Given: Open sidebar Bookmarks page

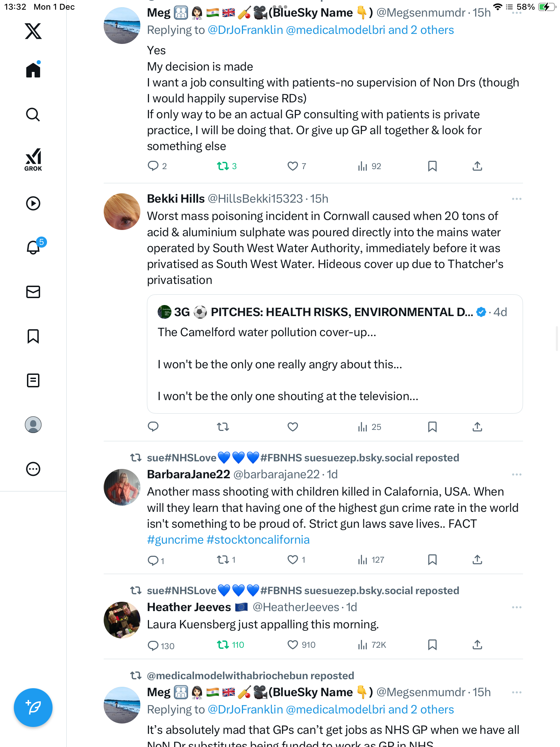Looking at the screenshot, I should pos(33,336).
